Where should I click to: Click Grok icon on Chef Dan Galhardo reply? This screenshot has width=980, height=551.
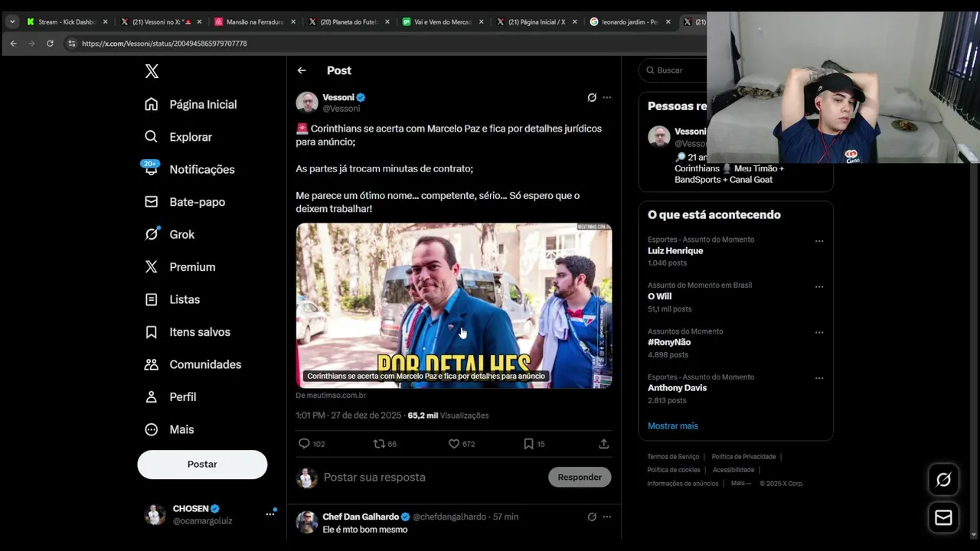point(592,517)
